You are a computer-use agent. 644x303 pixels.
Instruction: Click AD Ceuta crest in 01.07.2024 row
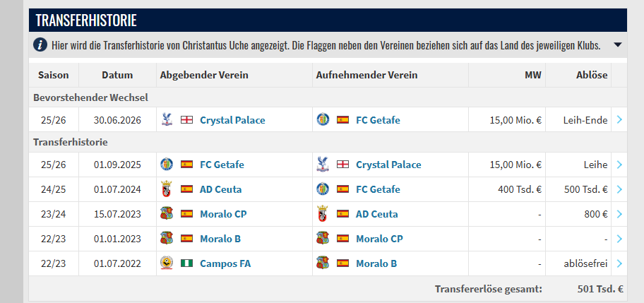pos(167,189)
